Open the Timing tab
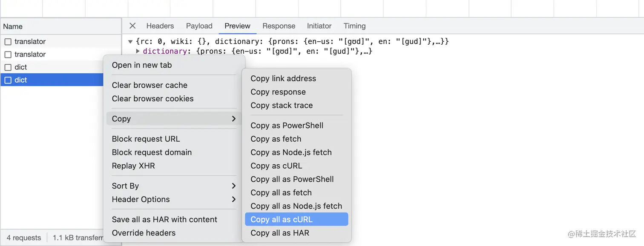The height and width of the screenshot is (246, 644). (x=354, y=26)
